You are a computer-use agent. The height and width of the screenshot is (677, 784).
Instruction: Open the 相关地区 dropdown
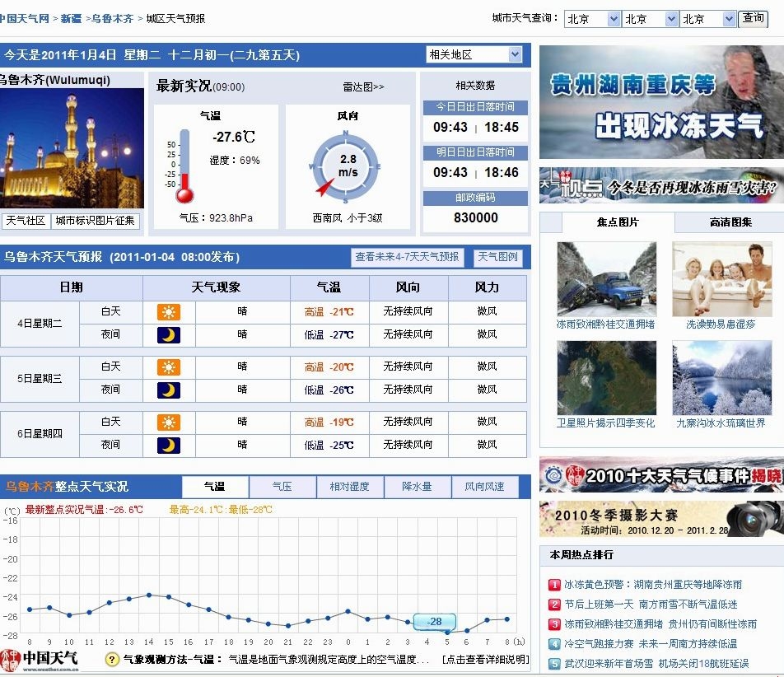pyautogui.click(x=474, y=55)
